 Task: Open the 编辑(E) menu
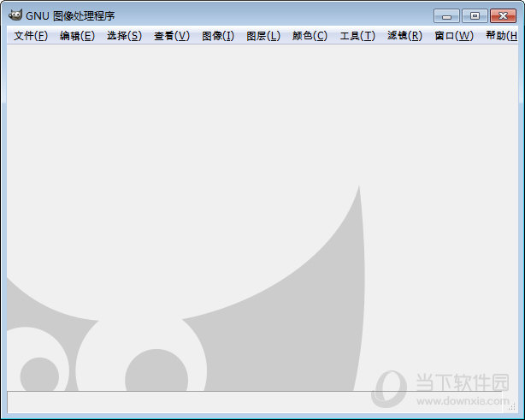click(77, 36)
